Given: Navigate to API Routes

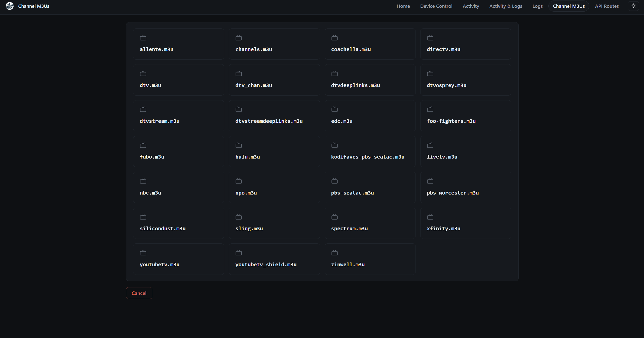Looking at the screenshot, I should pyautogui.click(x=607, y=6).
